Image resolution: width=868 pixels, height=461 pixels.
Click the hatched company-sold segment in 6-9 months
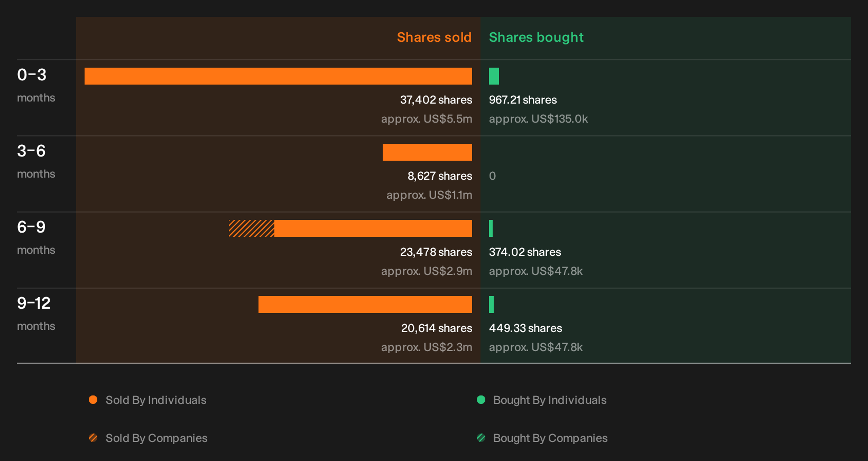[x=252, y=228]
